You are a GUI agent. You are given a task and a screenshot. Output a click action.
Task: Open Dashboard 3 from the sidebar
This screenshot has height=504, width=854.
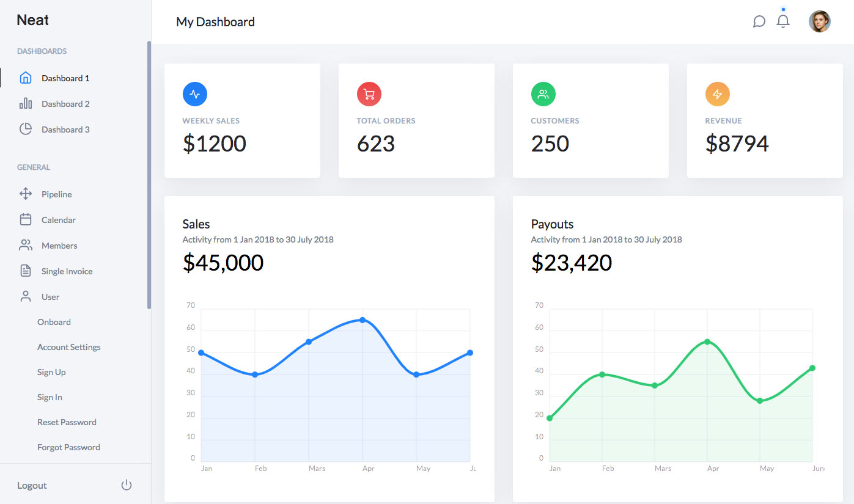pos(65,130)
